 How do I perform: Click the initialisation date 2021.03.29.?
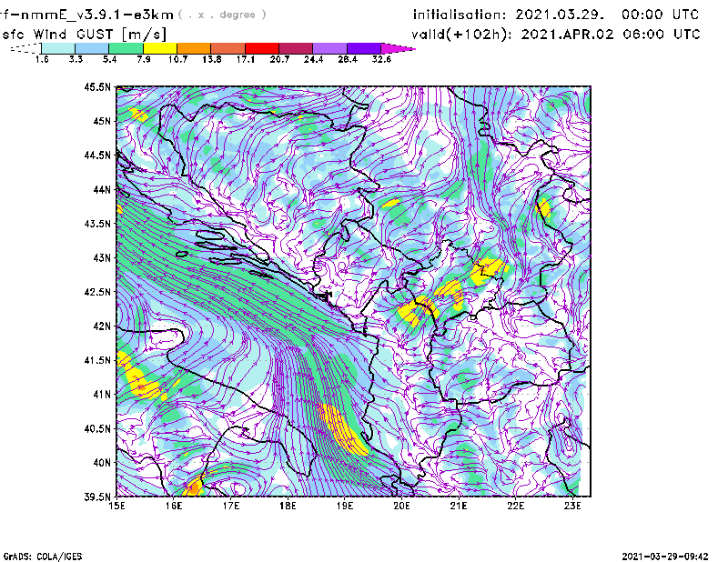(x=560, y=15)
